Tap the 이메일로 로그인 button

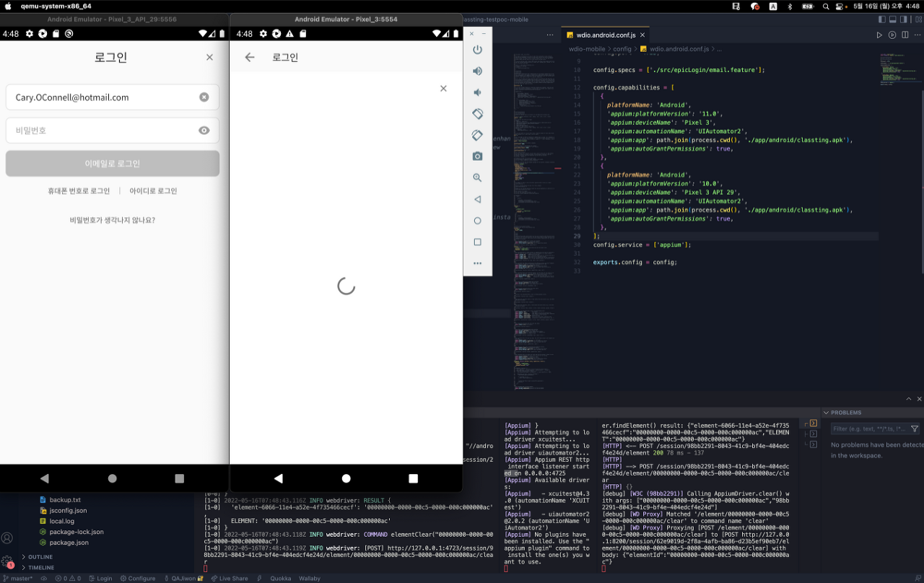point(113,164)
